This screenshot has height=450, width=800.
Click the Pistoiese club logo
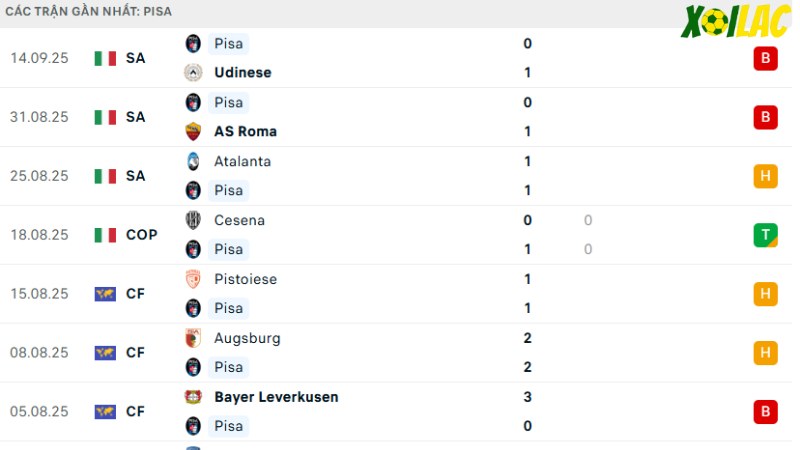coord(193,279)
